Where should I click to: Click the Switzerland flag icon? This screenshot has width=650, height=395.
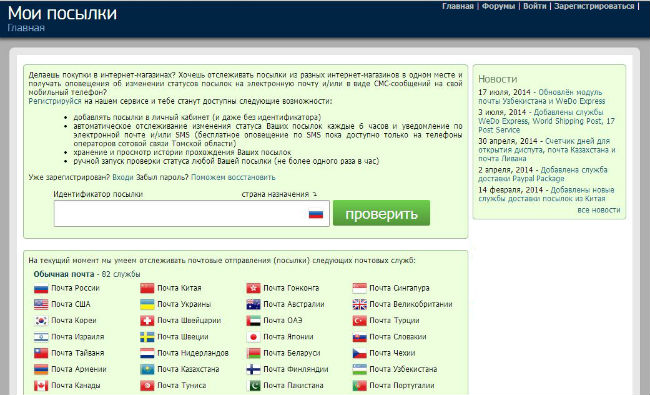coord(147,321)
